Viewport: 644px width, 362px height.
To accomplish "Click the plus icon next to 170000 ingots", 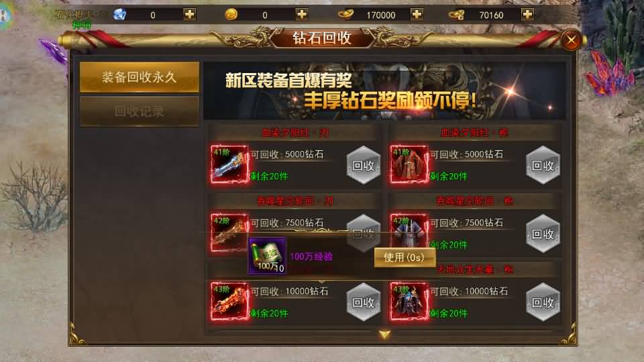I will click(417, 15).
